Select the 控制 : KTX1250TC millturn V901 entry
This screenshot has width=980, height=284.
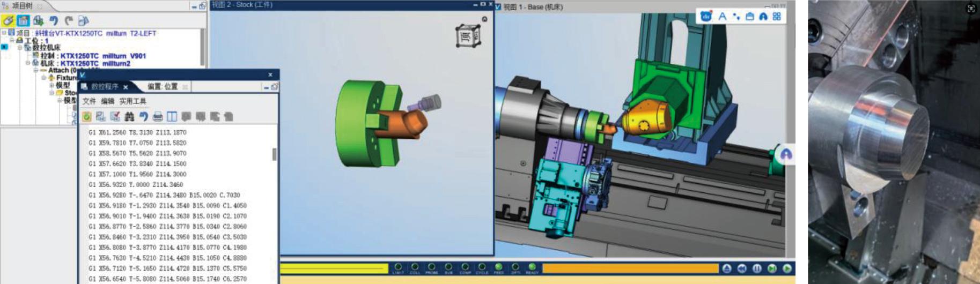[x=93, y=56]
